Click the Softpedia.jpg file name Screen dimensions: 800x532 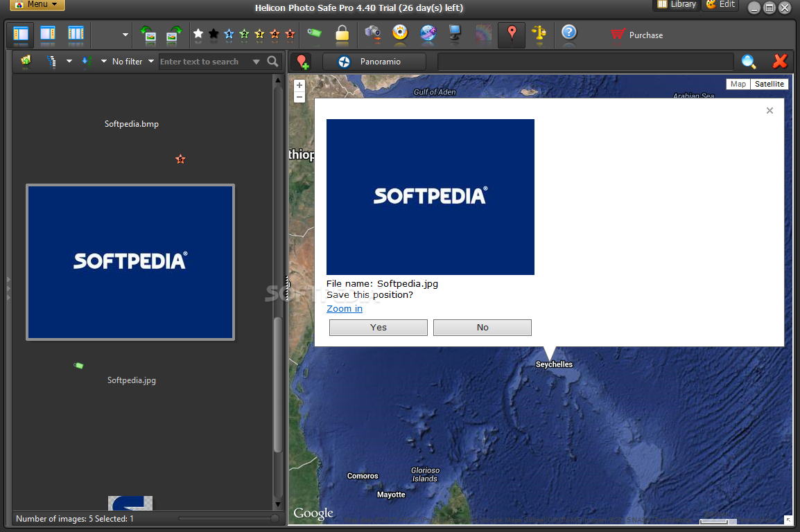point(132,380)
